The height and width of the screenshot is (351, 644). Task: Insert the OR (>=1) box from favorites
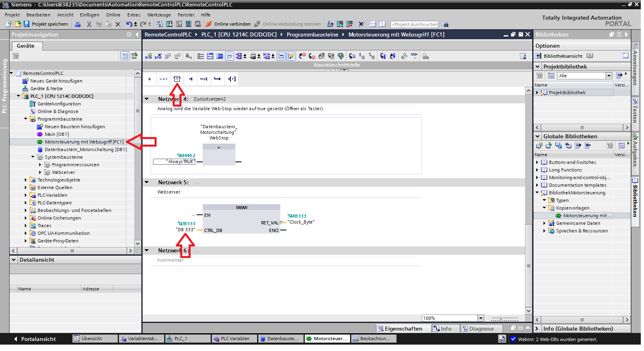coord(163,79)
